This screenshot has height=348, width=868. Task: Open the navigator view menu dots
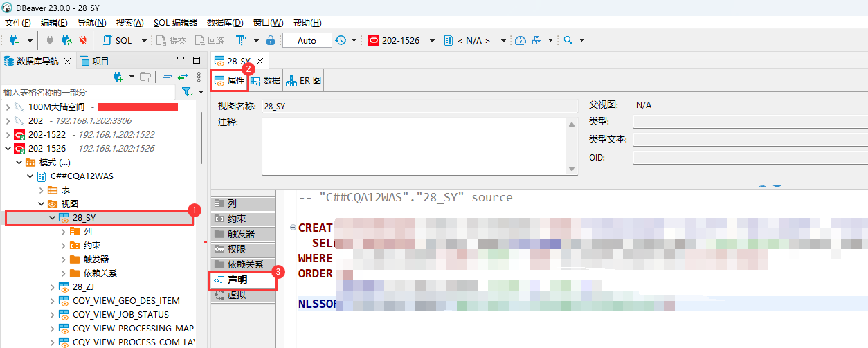pyautogui.click(x=199, y=77)
